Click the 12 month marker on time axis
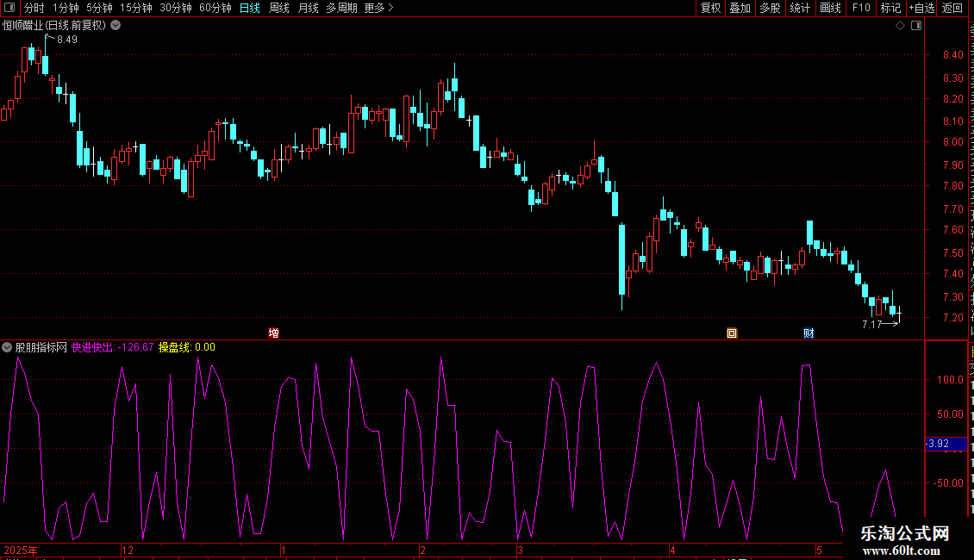 (128, 551)
